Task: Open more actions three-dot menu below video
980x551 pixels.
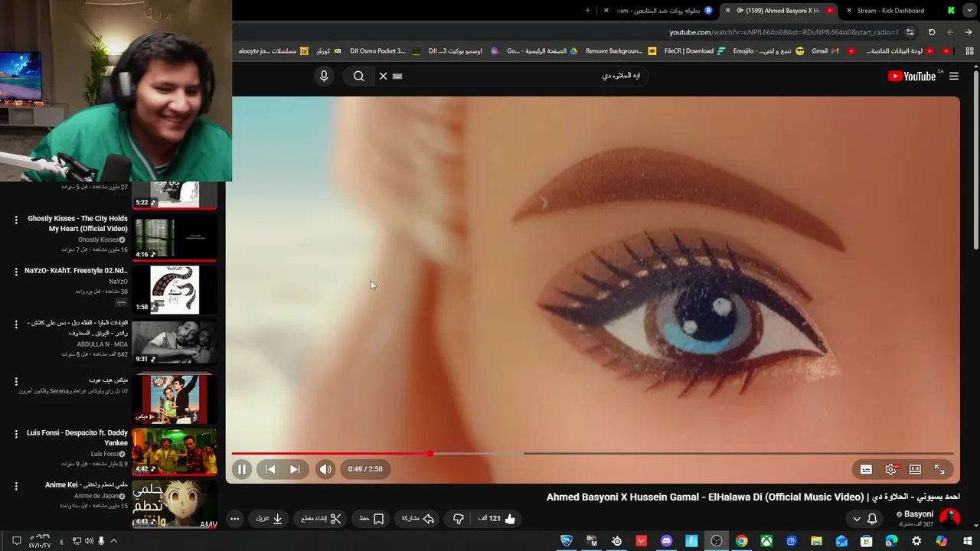Action: 235,519
